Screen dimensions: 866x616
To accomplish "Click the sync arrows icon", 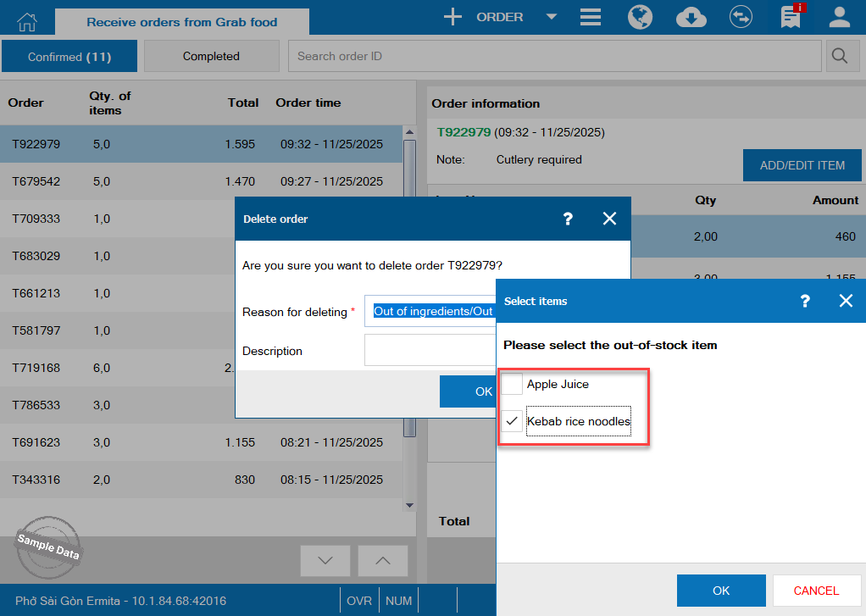I will tap(741, 17).
